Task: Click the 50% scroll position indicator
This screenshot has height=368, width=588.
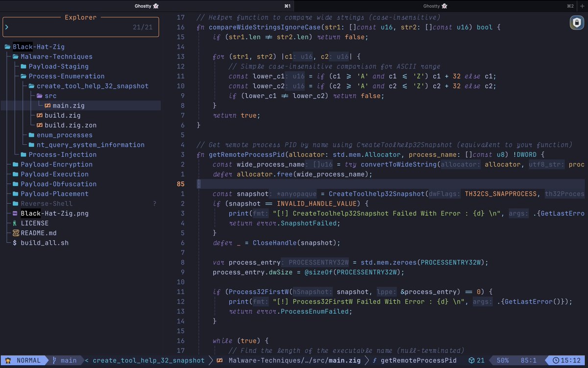Action: 503,361
